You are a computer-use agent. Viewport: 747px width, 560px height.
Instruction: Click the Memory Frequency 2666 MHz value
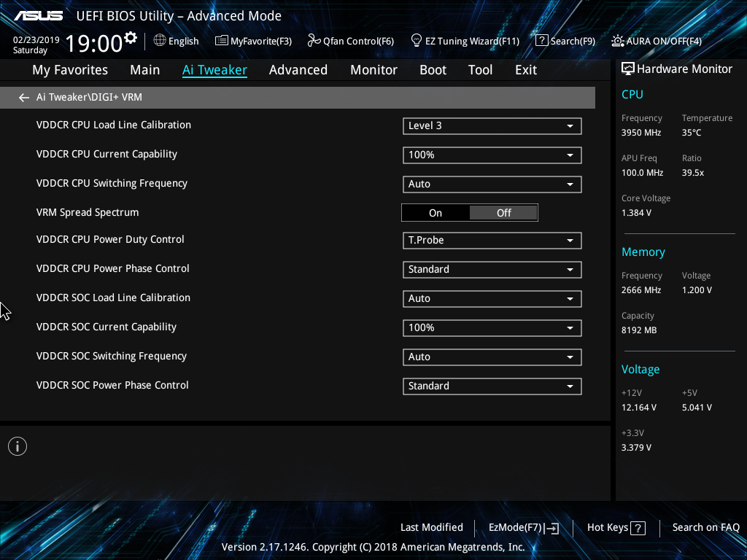coord(641,290)
